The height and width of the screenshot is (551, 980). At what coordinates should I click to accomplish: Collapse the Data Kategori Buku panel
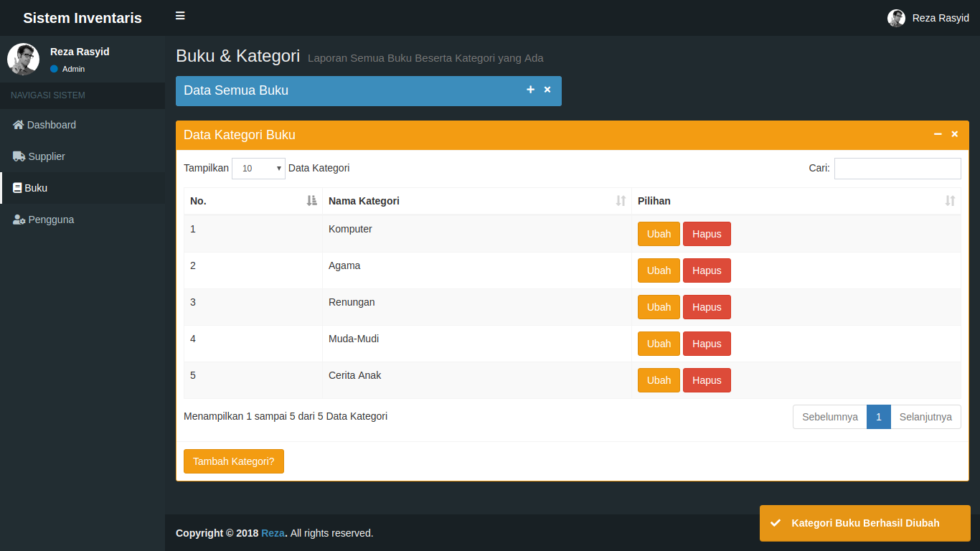pos(938,134)
